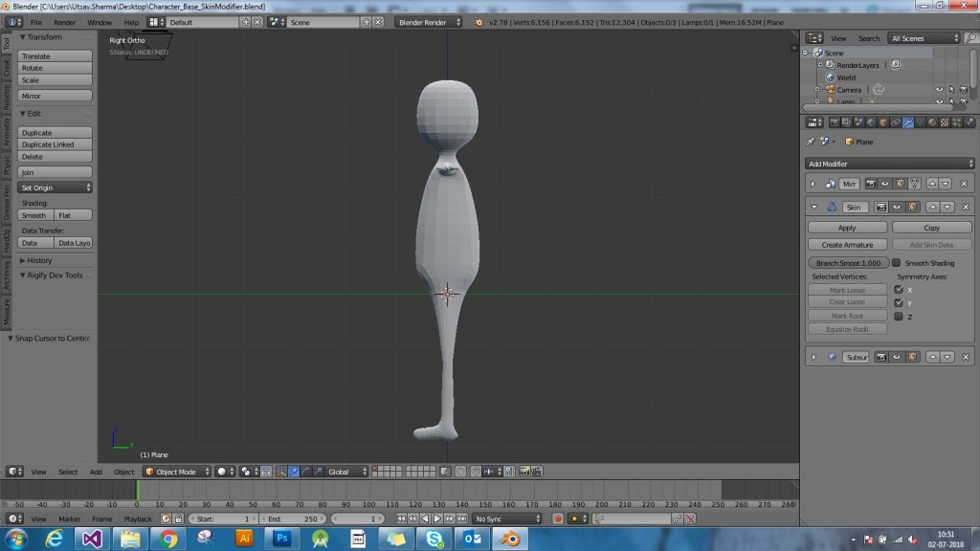Screen dimensions: 980x551
Task: Open the Add Modifier dropdown
Action: (x=890, y=164)
